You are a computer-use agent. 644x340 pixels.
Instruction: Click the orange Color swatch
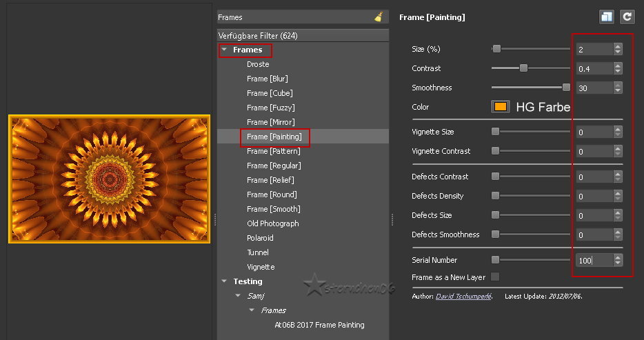point(500,107)
